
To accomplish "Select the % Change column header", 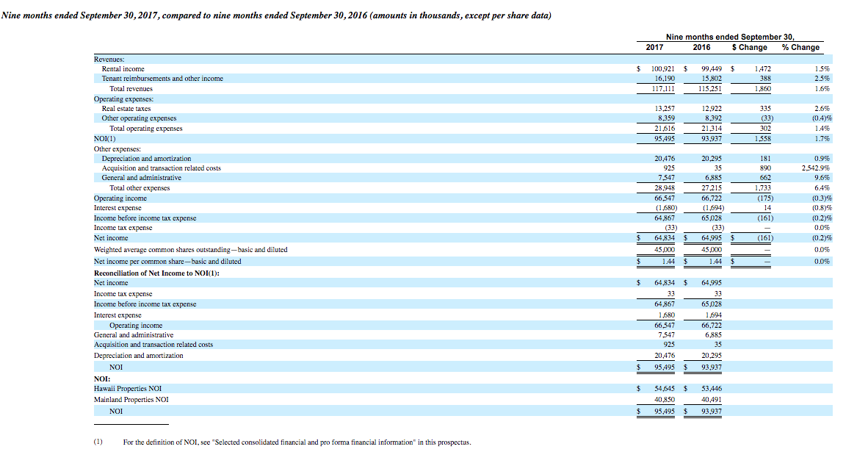I will [800, 48].
